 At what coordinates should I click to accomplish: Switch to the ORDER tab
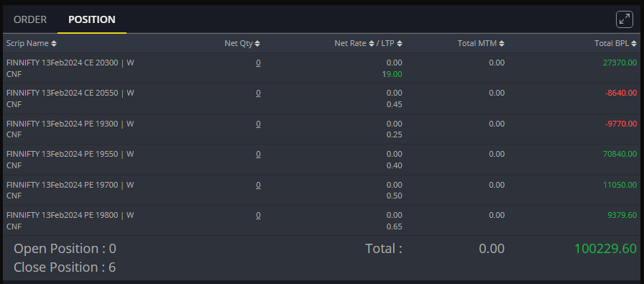tap(30, 19)
